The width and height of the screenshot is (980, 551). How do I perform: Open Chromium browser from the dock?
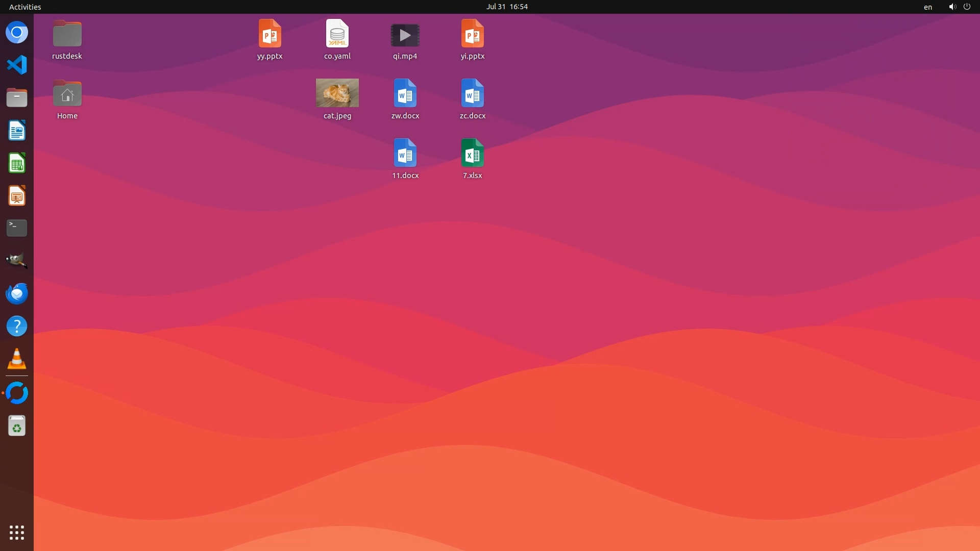pos(17,33)
